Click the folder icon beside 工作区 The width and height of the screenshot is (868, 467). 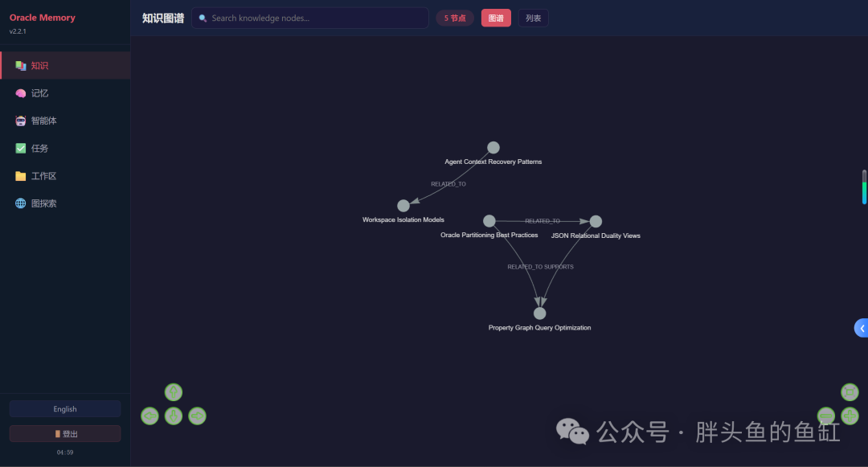pos(20,176)
